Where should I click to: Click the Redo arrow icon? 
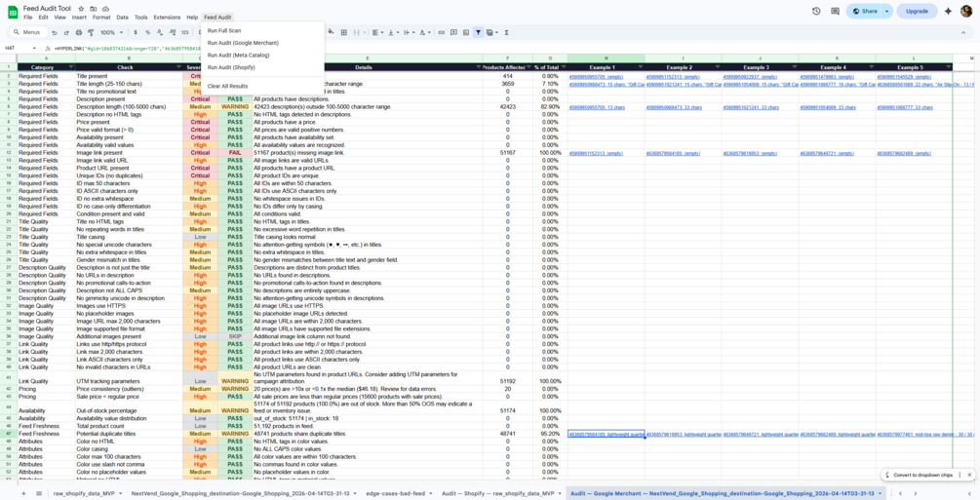tap(66, 32)
